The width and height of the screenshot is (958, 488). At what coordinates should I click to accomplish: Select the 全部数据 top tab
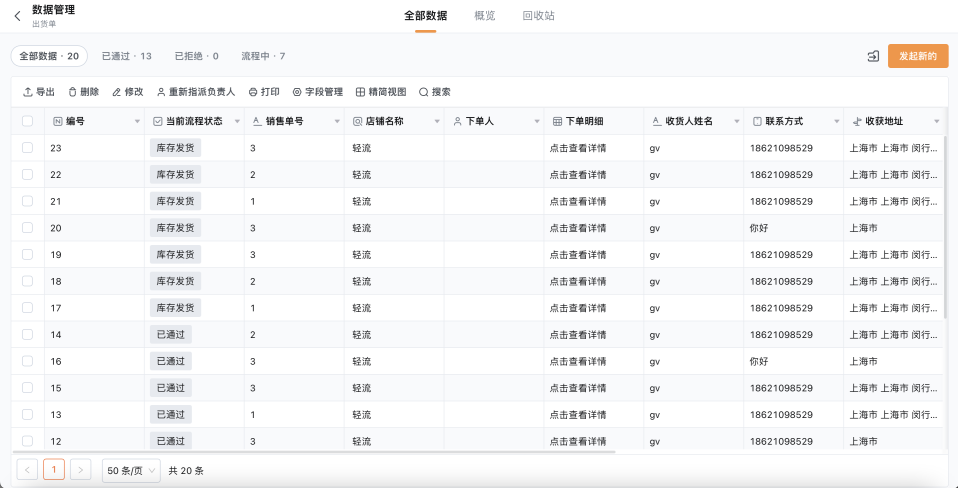click(425, 16)
